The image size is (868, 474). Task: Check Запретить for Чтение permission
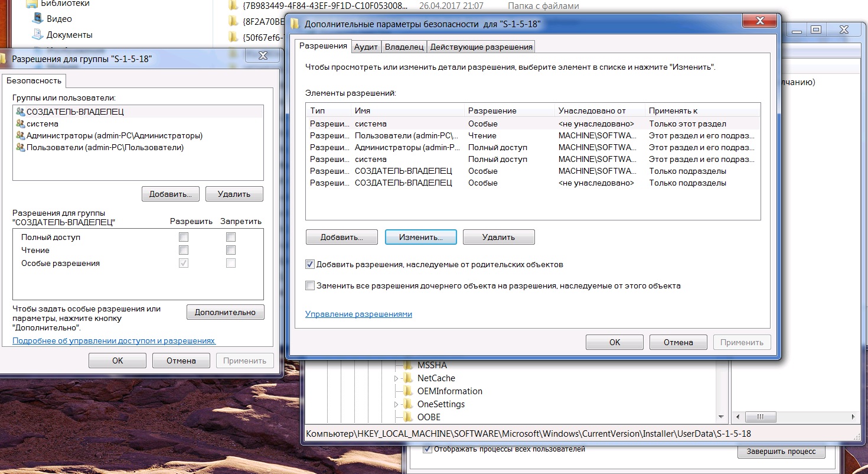[x=231, y=250]
